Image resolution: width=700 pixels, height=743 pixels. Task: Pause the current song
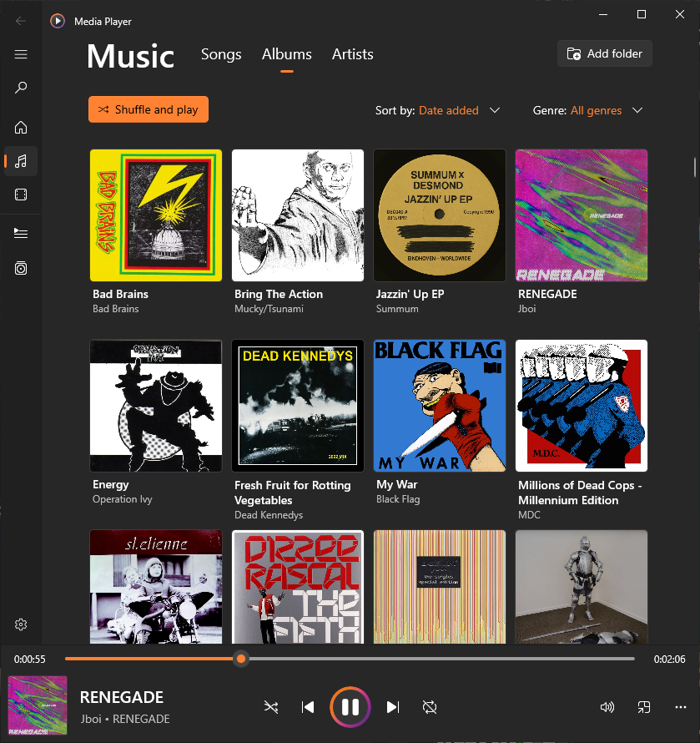(x=350, y=707)
